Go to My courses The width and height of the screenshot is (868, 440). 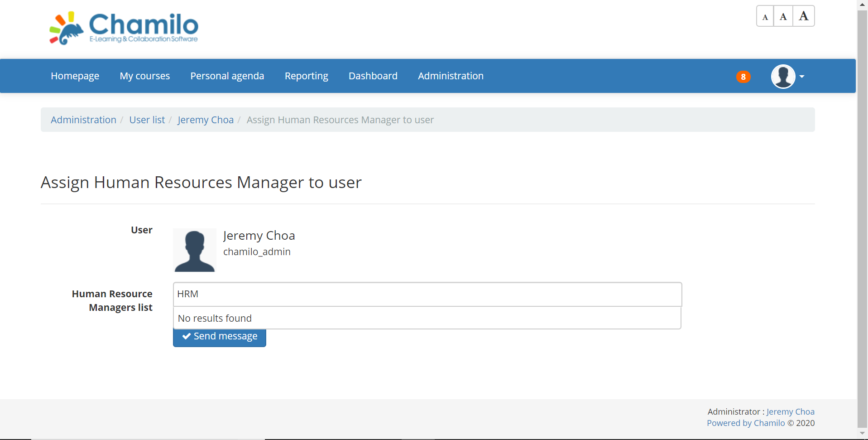coord(144,76)
